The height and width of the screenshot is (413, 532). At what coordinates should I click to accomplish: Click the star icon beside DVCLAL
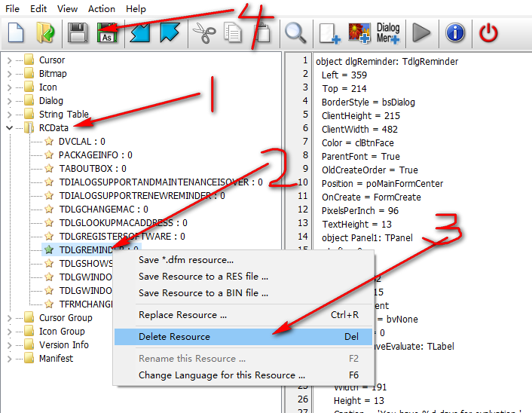tap(49, 141)
